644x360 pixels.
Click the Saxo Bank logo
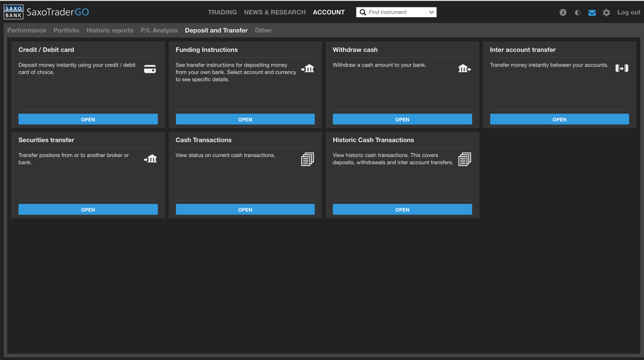(14, 12)
